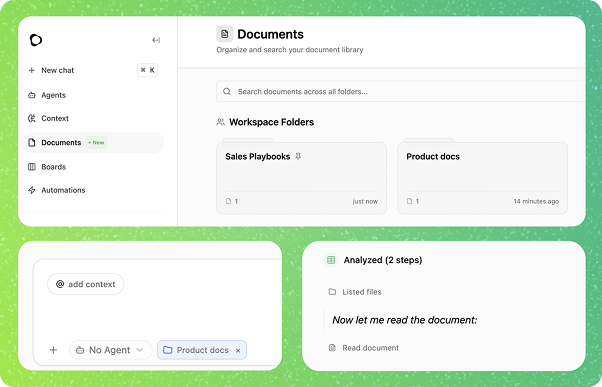Click the plus attach icon in chat box
Image resolution: width=602 pixels, height=387 pixels.
tap(53, 350)
